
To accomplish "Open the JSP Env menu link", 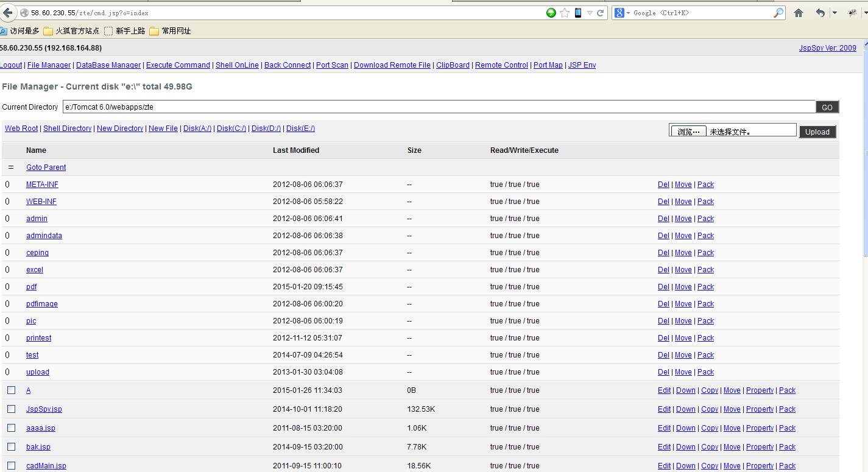I will [x=582, y=65].
